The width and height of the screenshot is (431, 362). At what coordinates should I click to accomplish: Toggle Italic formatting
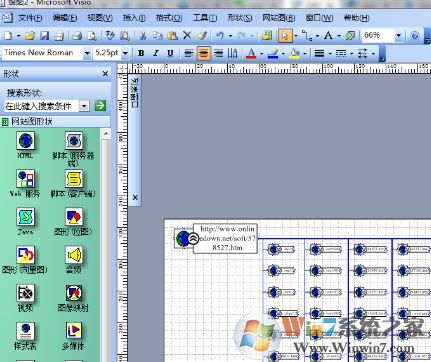pyautogui.click(x=156, y=53)
